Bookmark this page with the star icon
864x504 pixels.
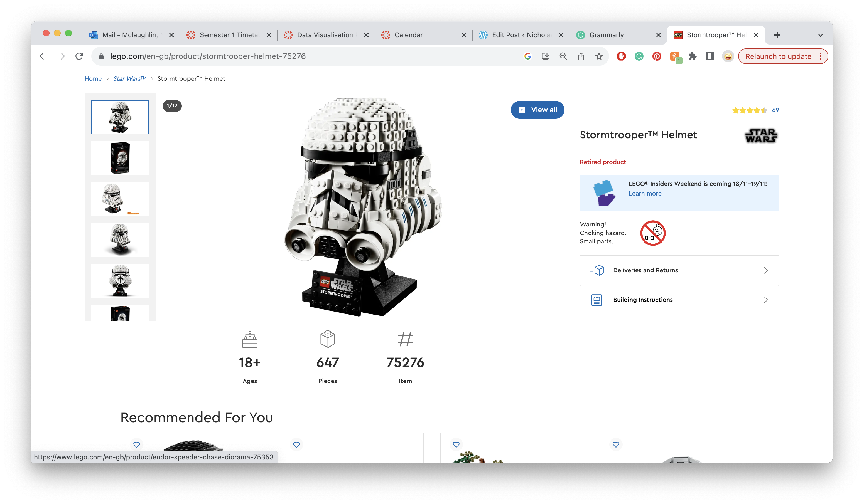point(599,56)
